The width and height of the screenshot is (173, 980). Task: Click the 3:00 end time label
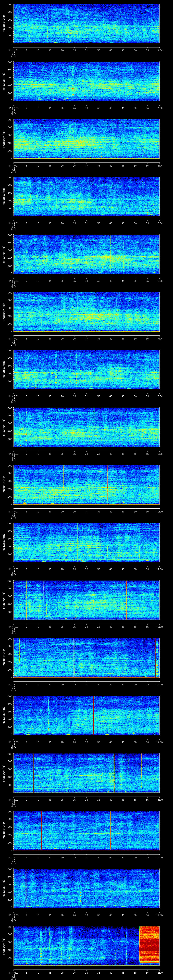click(x=160, y=108)
